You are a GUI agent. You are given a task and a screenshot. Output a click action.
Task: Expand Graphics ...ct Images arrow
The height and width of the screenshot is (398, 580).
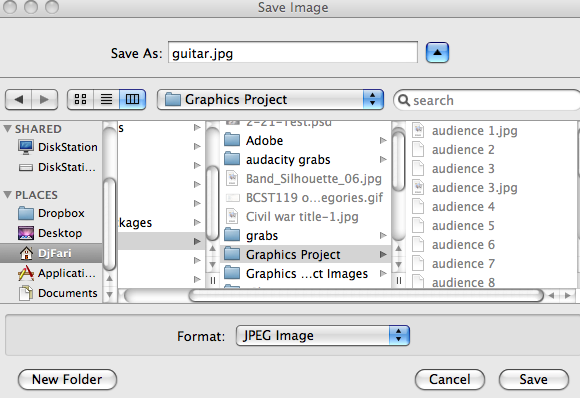383,273
